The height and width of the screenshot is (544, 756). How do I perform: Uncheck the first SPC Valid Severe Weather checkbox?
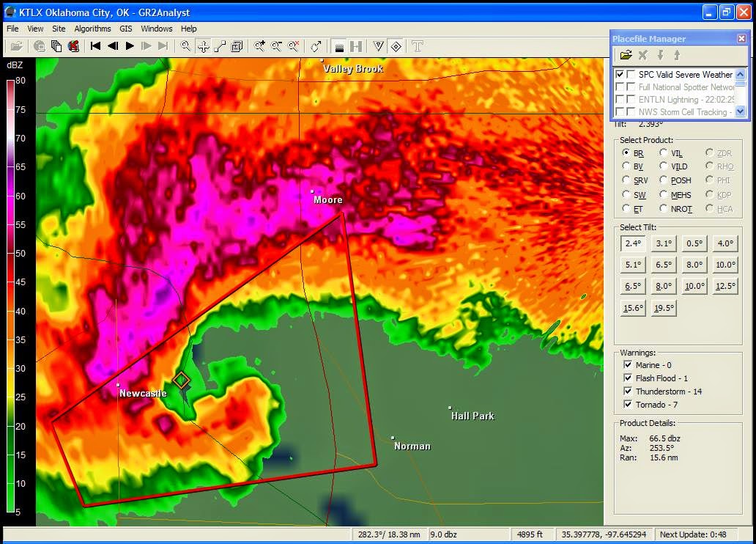620,74
